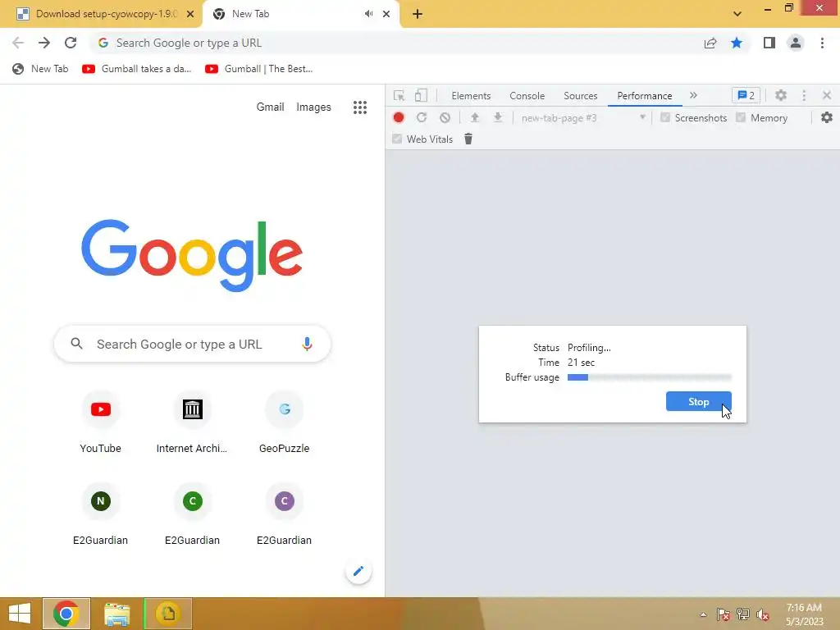840x630 pixels.
Task: Click the save profile download icon
Action: 498,117
